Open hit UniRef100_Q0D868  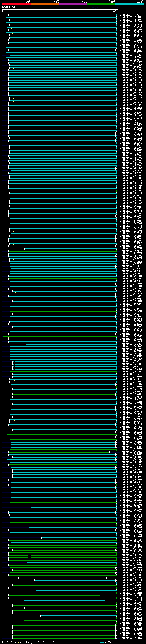131,336
